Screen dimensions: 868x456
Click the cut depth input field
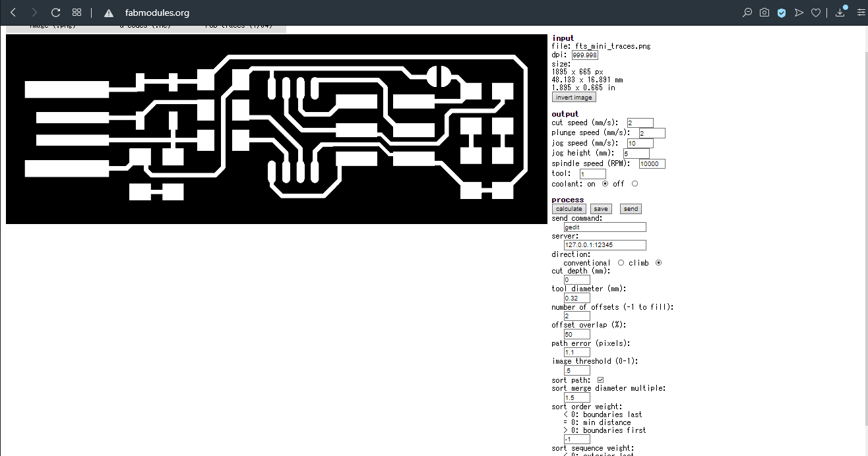577,280
